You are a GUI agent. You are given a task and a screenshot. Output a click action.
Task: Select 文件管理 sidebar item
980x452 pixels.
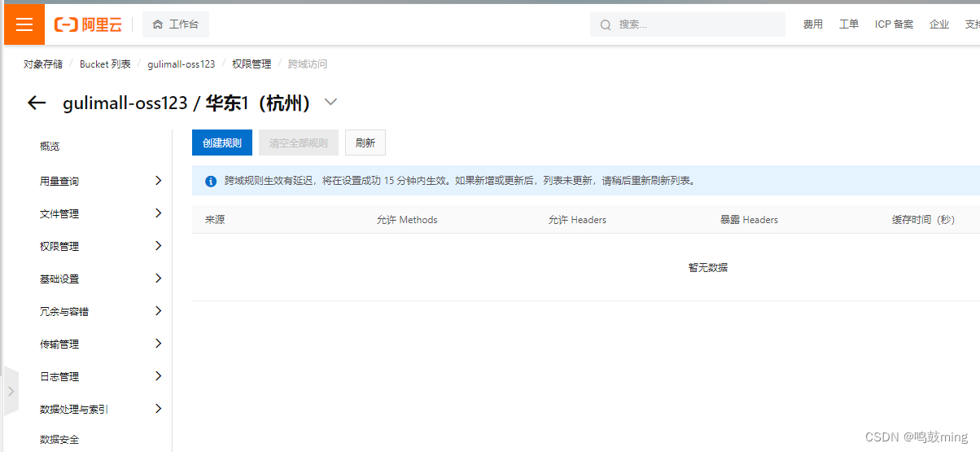tap(59, 214)
